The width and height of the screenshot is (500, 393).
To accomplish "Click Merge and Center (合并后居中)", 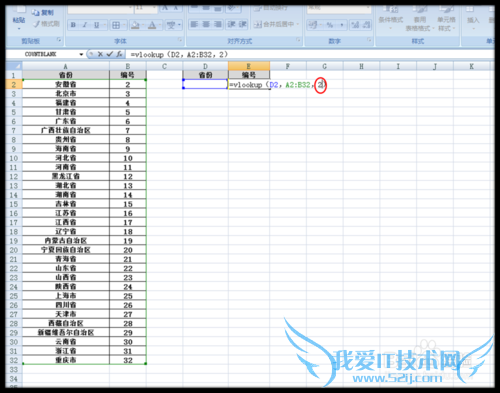I will tap(274, 24).
